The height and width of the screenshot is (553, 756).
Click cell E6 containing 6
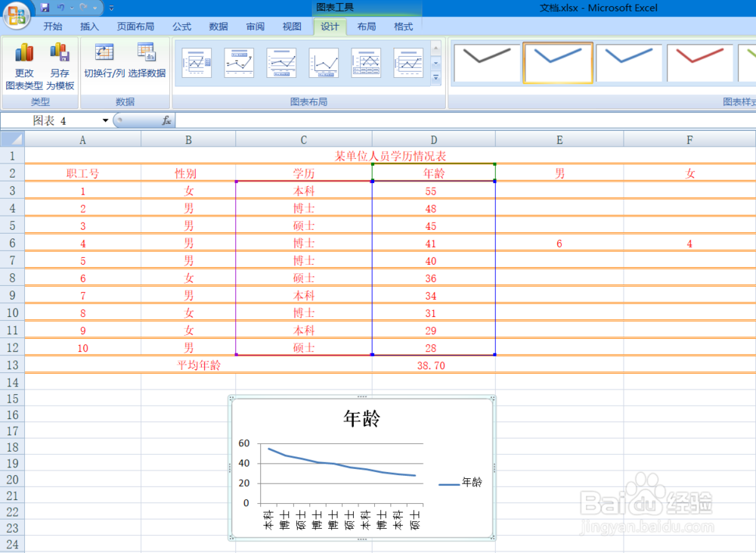(559, 243)
